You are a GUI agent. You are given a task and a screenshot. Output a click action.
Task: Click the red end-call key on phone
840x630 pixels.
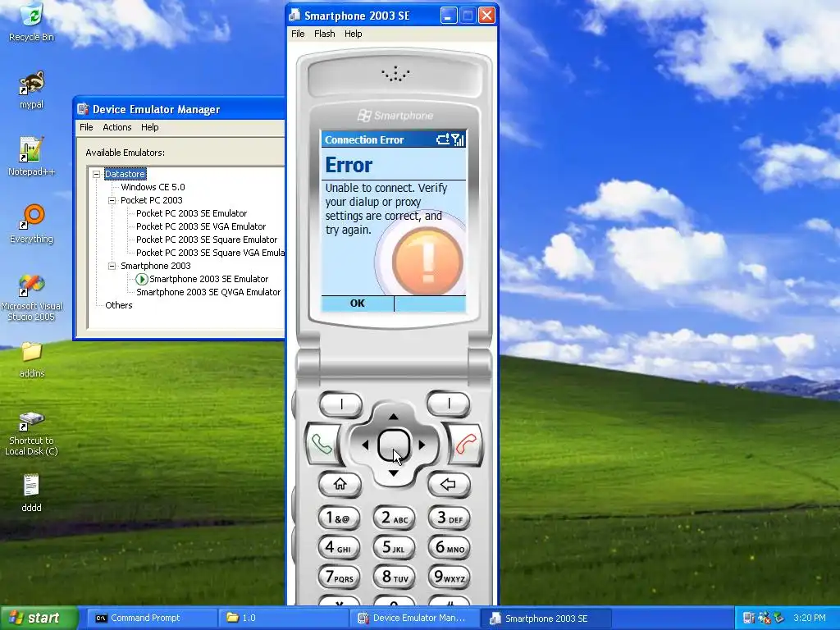coord(465,444)
